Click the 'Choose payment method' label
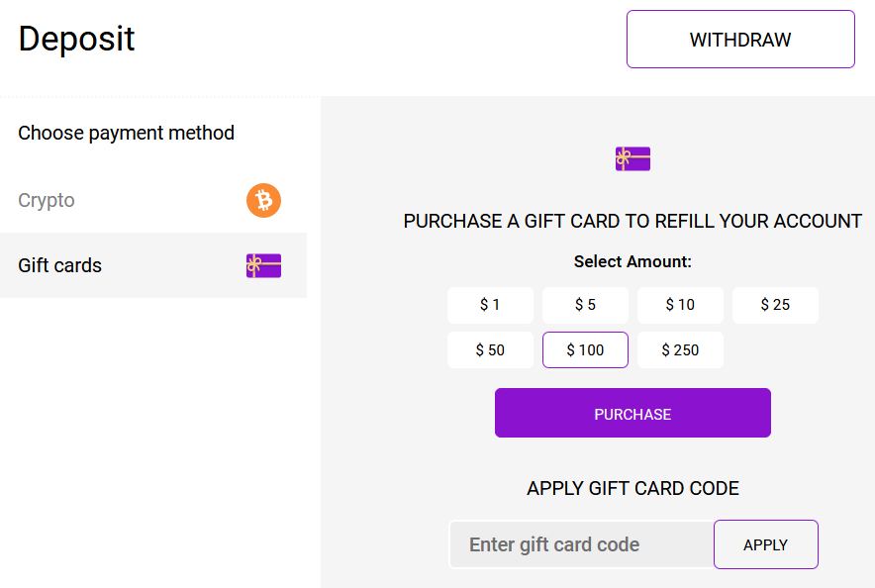The height and width of the screenshot is (588, 875). pyautogui.click(x=126, y=133)
